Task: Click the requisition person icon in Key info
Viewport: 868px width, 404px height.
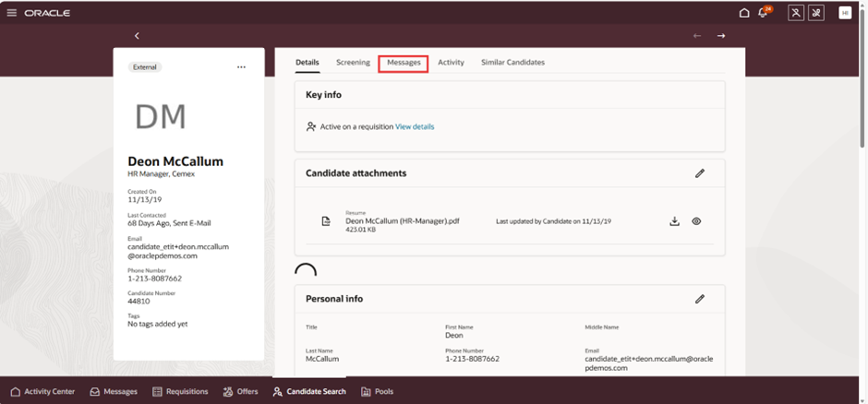Action: (311, 126)
